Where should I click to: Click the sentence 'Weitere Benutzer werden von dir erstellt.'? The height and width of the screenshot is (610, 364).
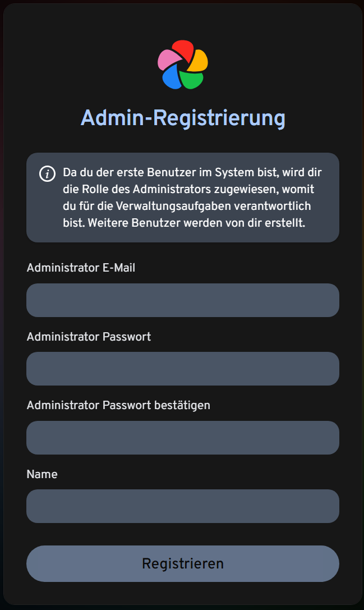coord(196,223)
